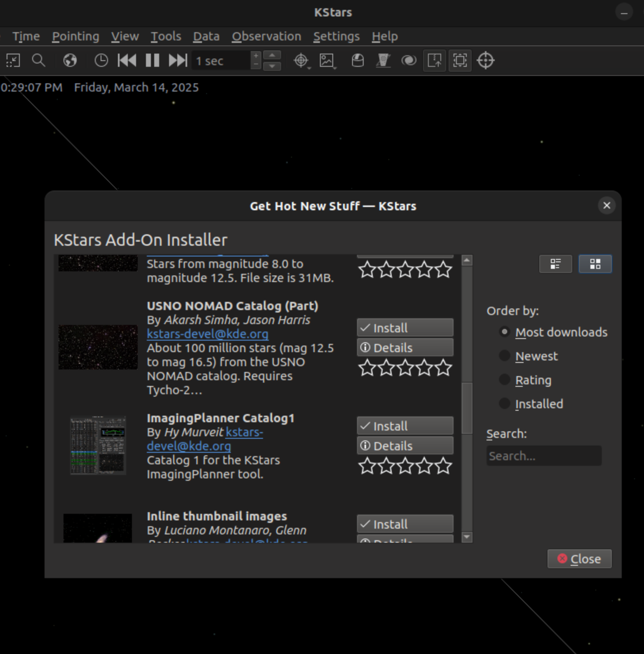The height and width of the screenshot is (654, 644).
Task: Switch add-on list to details view mode
Action: click(x=555, y=264)
